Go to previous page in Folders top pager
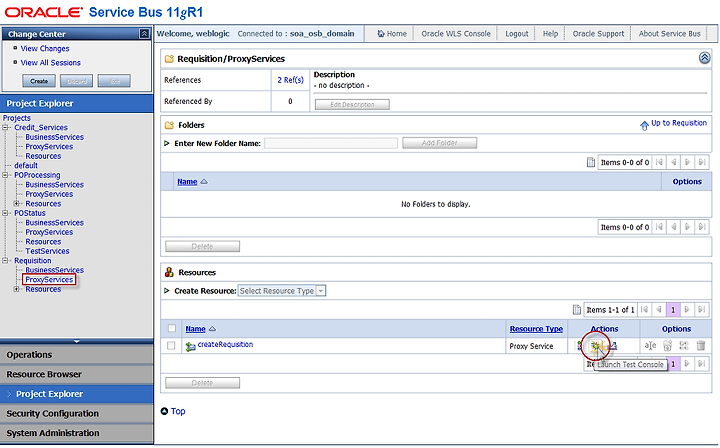Screen dimensions: 720x448 [x=673, y=162]
